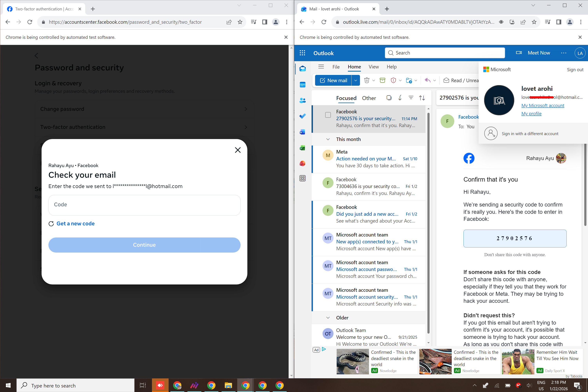
Task: Click the Outlook message list scrollbar
Action: click(x=428, y=223)
